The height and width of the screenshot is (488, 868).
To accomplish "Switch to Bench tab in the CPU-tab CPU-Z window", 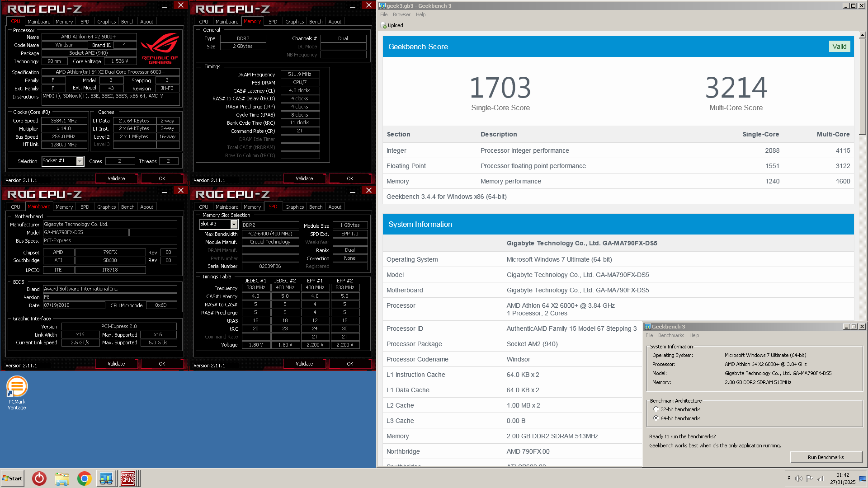I will tap(127, 22).
